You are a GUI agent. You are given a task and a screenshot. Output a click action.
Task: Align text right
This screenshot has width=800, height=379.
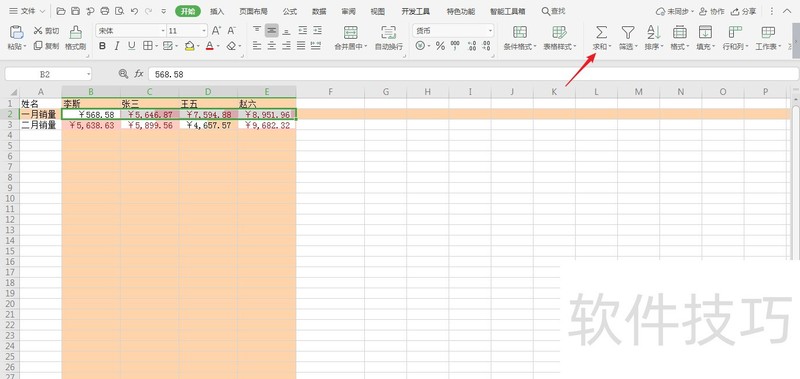286,46
